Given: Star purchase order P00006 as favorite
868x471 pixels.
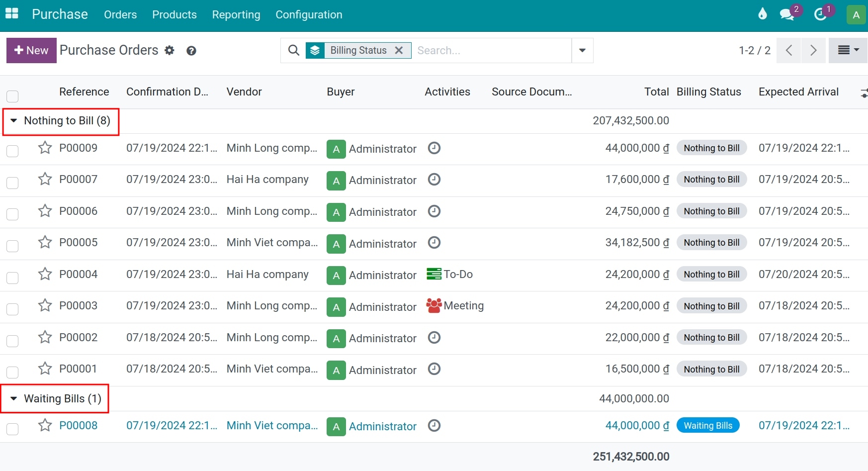Looking at the screenshot, I should 45,211.
